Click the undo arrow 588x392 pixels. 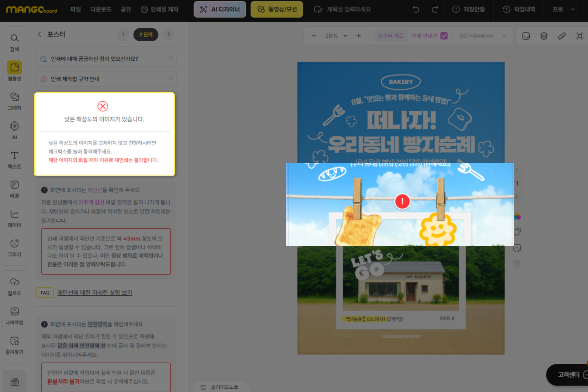tap(416, 9)
